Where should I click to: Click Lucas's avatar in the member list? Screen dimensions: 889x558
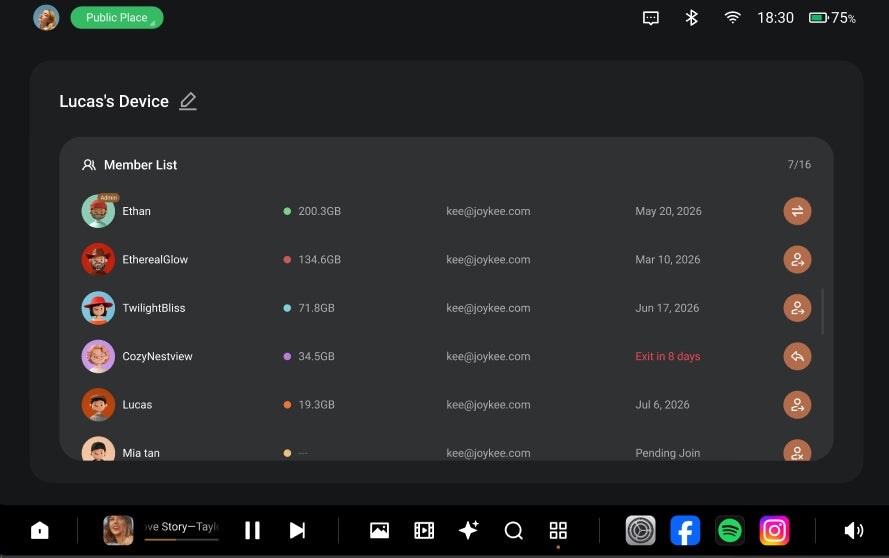98,405
